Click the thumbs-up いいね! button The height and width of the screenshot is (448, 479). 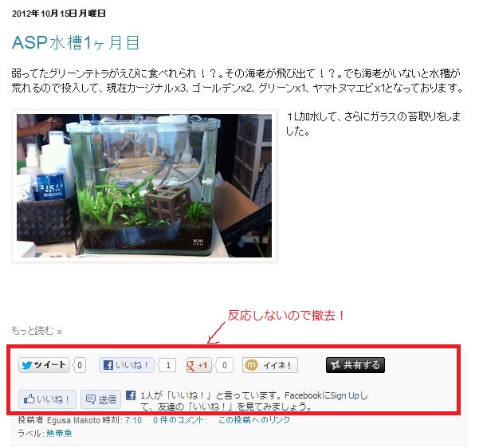point(47,399)
